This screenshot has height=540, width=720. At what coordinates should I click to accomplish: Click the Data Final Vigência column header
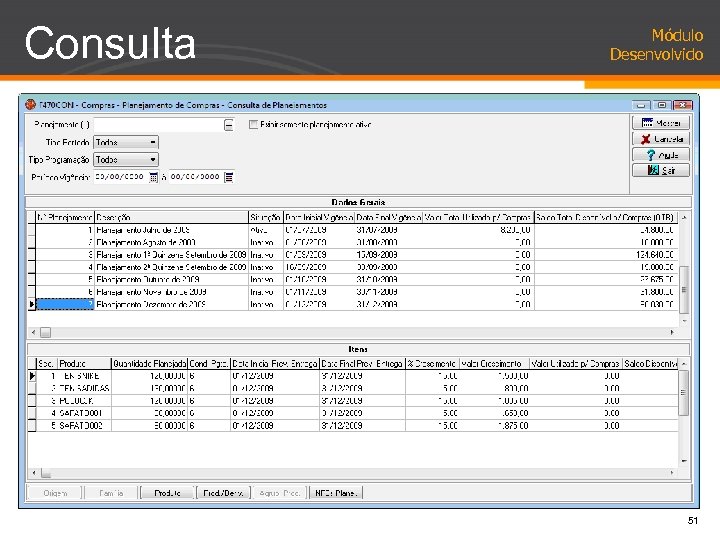(389, 218)
